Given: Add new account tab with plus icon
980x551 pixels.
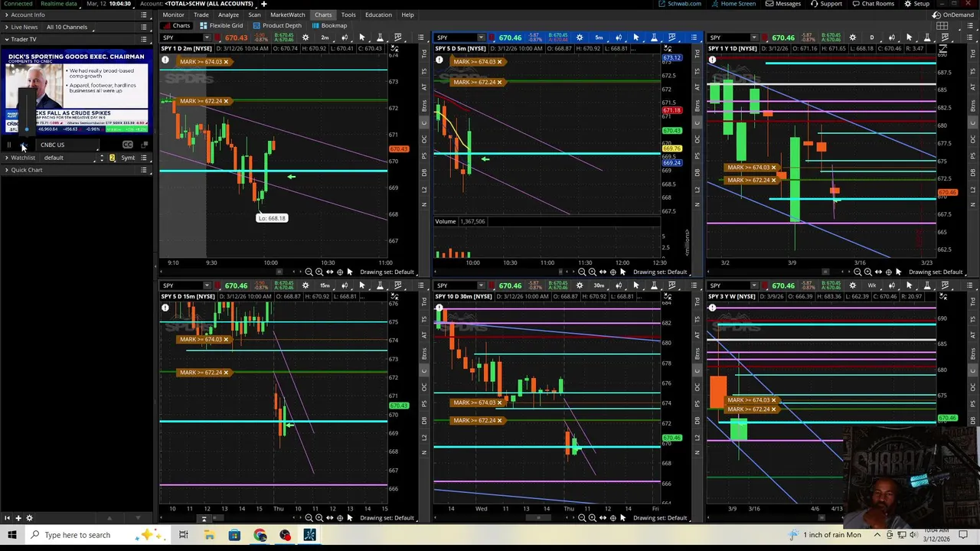Looking at the screenshot, I should 263,4.
